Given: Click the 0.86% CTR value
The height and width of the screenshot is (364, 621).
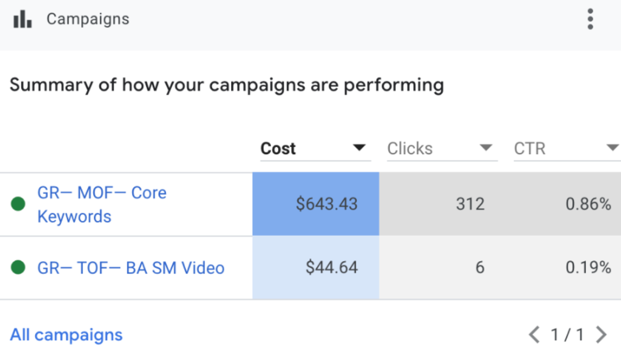Looking at the screenshot, I should click(x=588, y=204).
